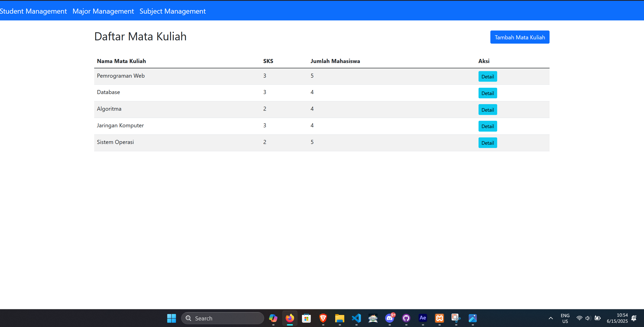644x327 pixels.
Task: Open Detail for Pemrograman Web
Action: click(x=487, y=77)
